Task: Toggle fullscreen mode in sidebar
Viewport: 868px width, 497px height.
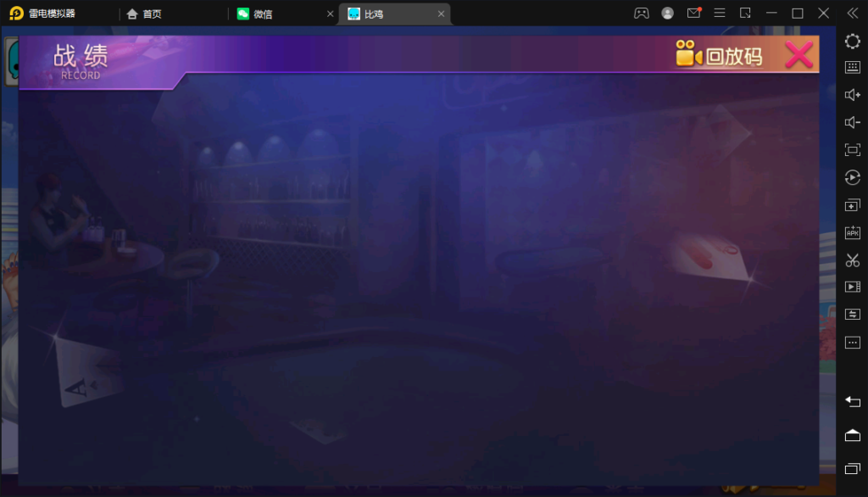Action: [853, 150]
